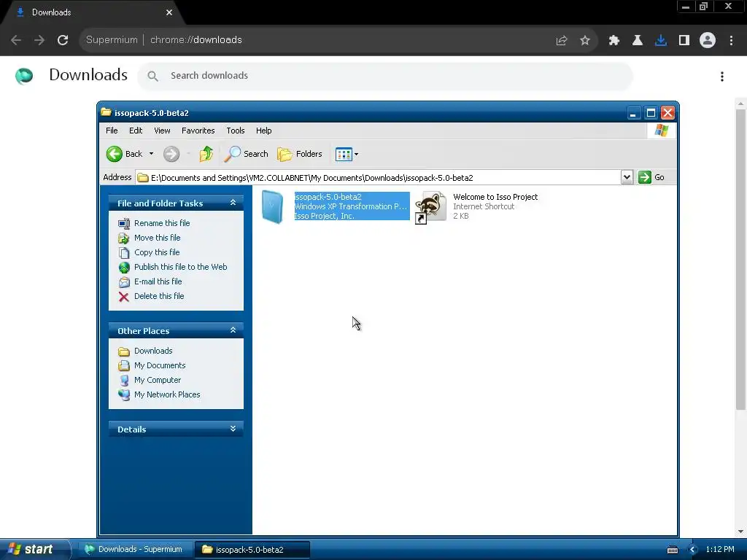Click the issopack-5.0-beta2 taskbar button
This screenshot has height=560, width=747.
click(x=252, y=550)
